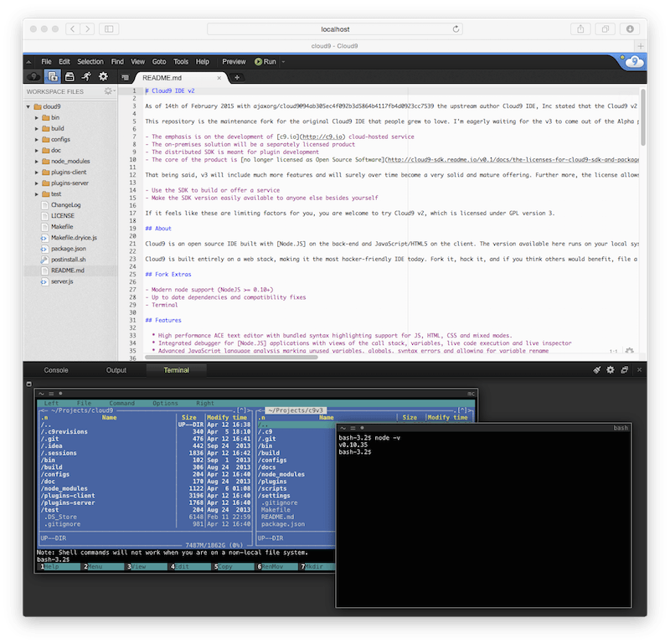
Task: Open the Find menu
Action: (x=117, y=61)
